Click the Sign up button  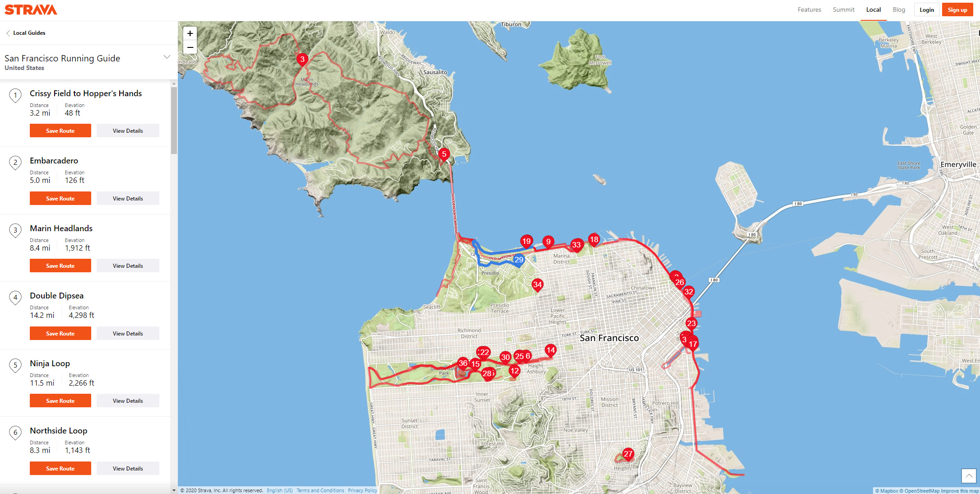(957, 10)
